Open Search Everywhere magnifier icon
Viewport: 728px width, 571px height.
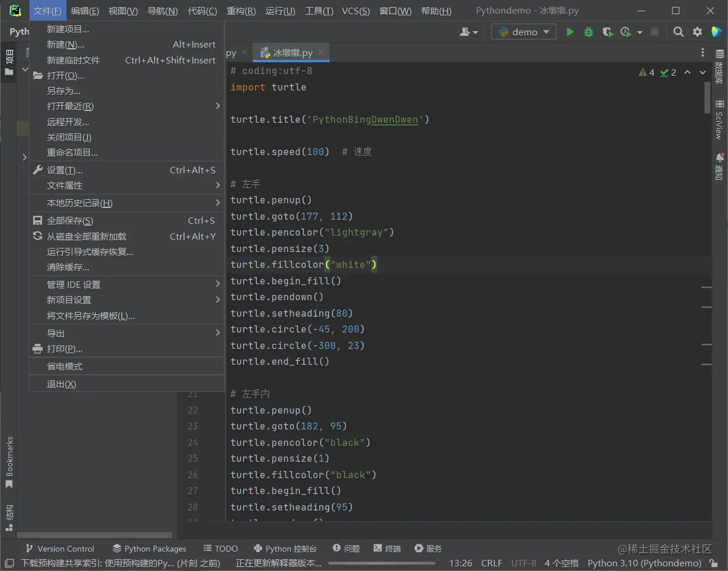coord(678,32)
